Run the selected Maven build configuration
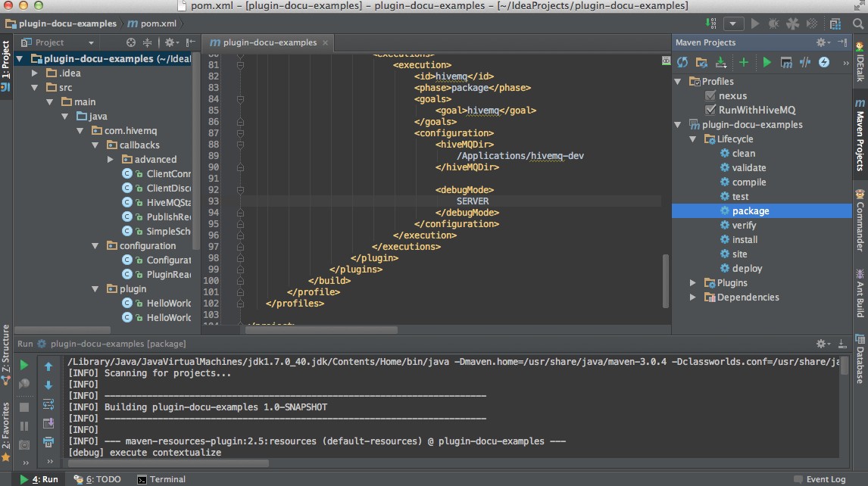 coord(767,62)
